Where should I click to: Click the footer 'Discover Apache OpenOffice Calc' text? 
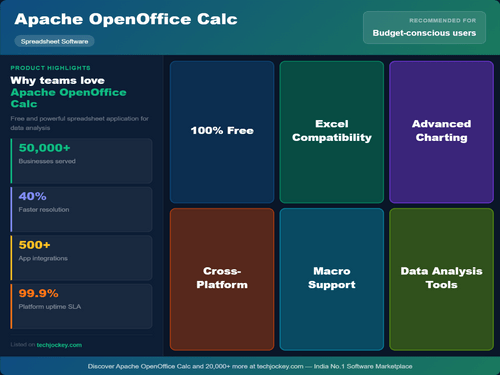coord(250,366)
